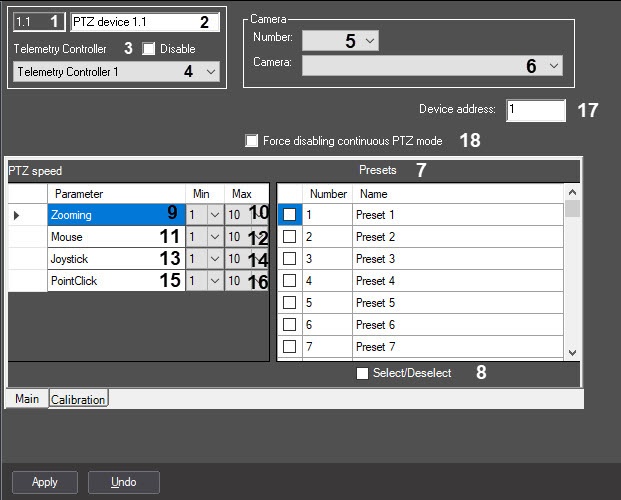621x500 pixels.
Task: Open the Telemetry Controller 1 dropdown
Action: pyautogui.click(x=210, y=72)
